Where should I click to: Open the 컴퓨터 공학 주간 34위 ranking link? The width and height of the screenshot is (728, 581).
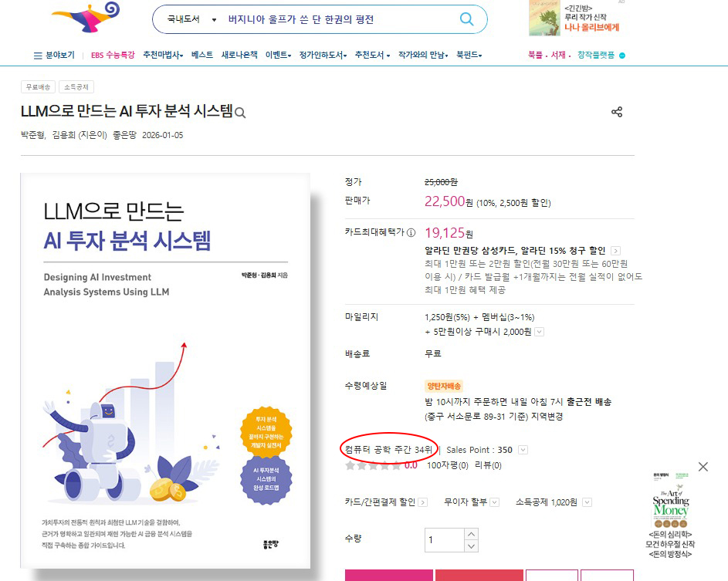point(388,450)
